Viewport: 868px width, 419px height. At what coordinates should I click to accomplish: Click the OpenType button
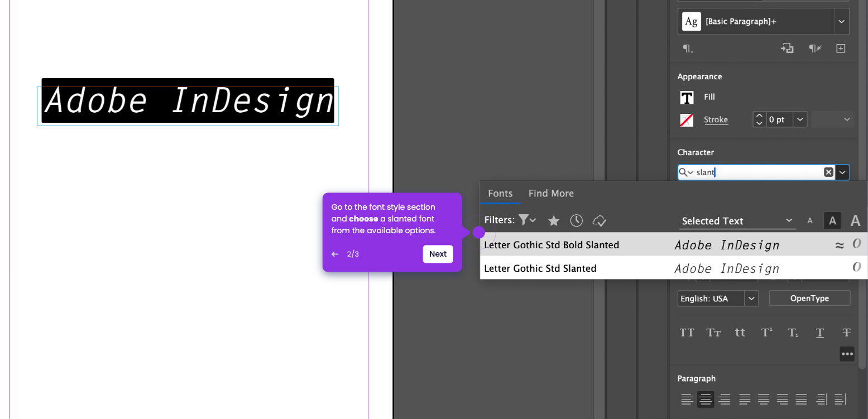point(809,298)
